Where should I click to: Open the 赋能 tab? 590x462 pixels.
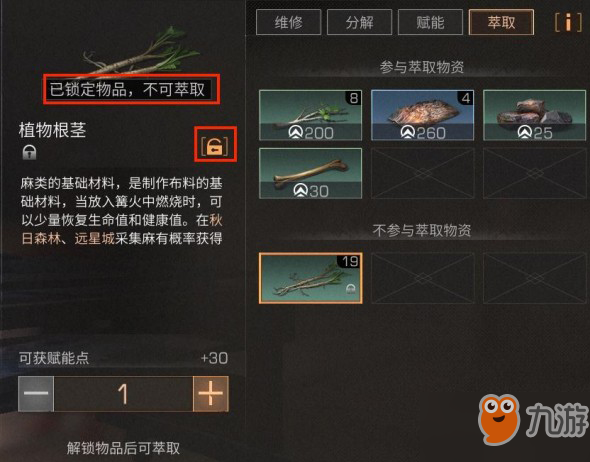click(x=430, y=22)
